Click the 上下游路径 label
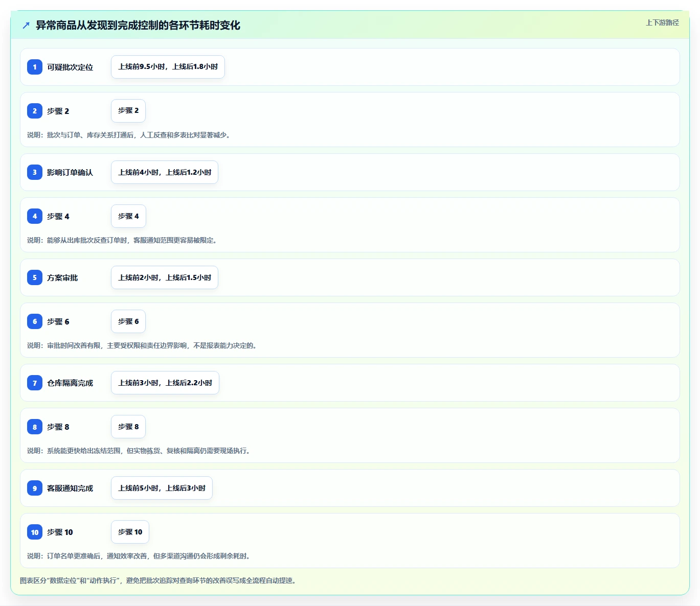Image resolution: width=700 pixels, height=606 pixels. (x=662, y=22)
